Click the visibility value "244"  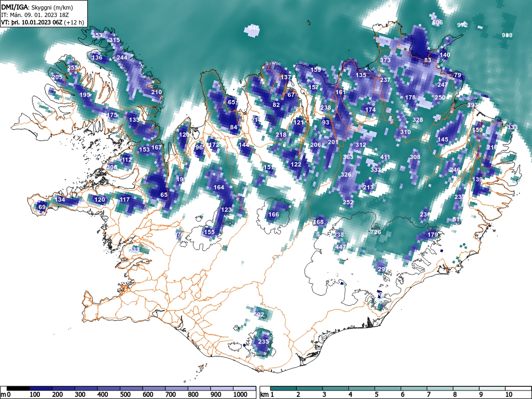pos(122,57)
